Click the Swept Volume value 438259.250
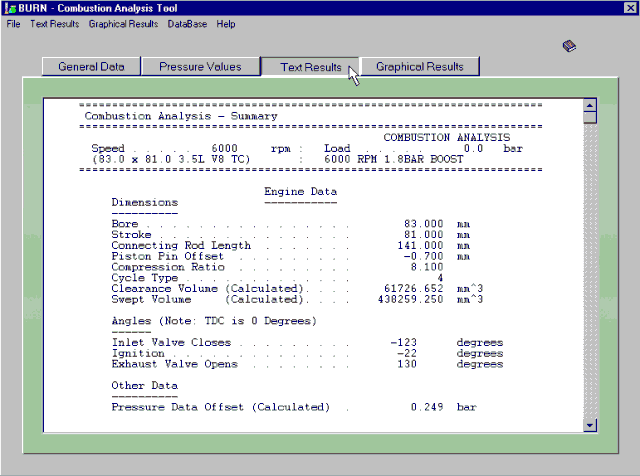Screen dimensions: 640x476 point(410,299)
